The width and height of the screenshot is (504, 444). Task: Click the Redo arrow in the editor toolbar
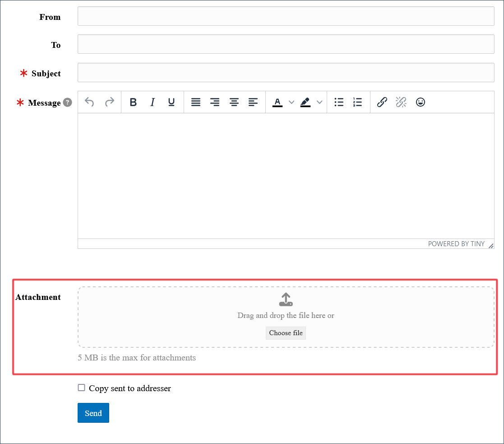coord(109,103)
